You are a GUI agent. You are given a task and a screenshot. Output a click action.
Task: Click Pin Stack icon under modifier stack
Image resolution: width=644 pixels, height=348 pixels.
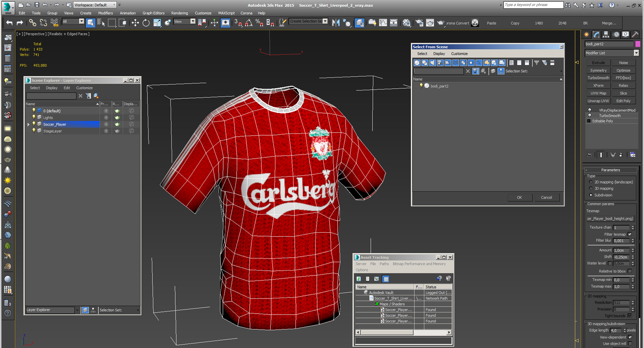589,154
